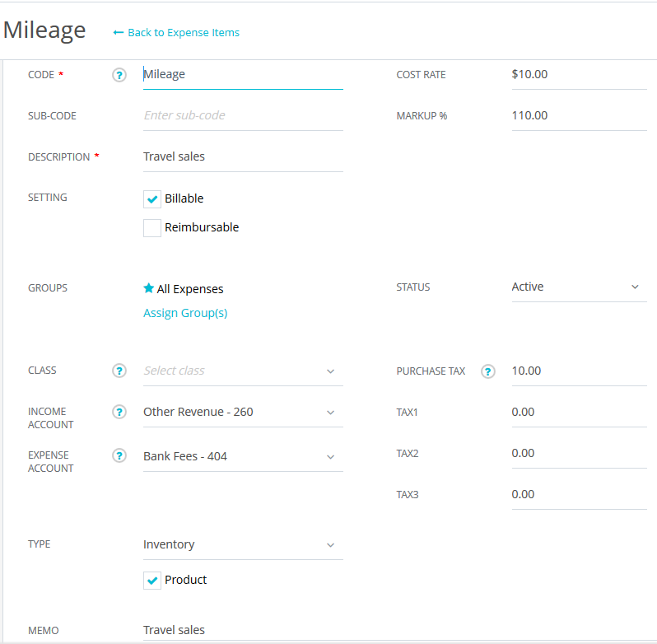The image size is (657, 644).
Task: Edit the Purchase Tax value 10.00
Action: point(579,371)
